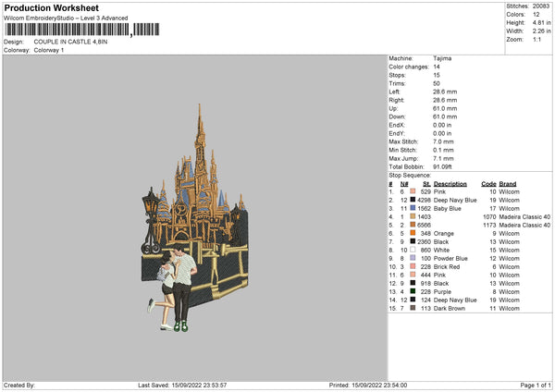Screen dimensions: 555x392
Task: Click the Stop Sequence heading
Action: (410, 174)
